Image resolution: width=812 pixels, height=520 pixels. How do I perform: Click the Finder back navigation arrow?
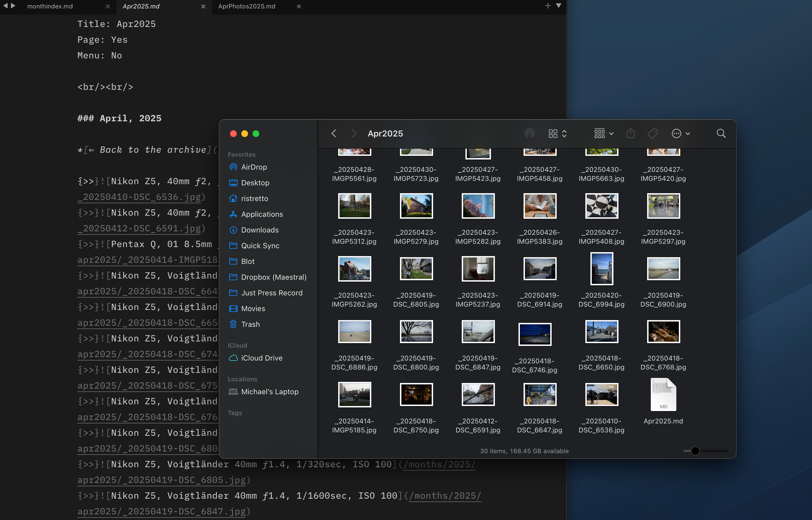click(x=334, y=133)
